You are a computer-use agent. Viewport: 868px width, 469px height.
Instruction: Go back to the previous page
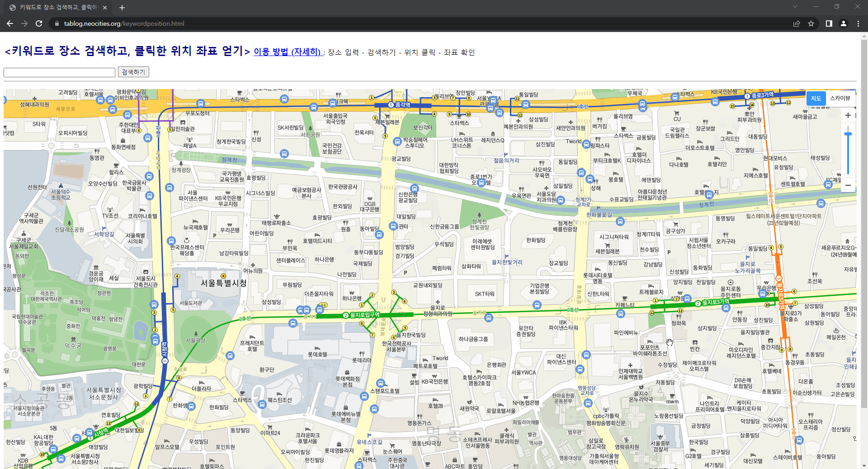(x=10, y=23)
